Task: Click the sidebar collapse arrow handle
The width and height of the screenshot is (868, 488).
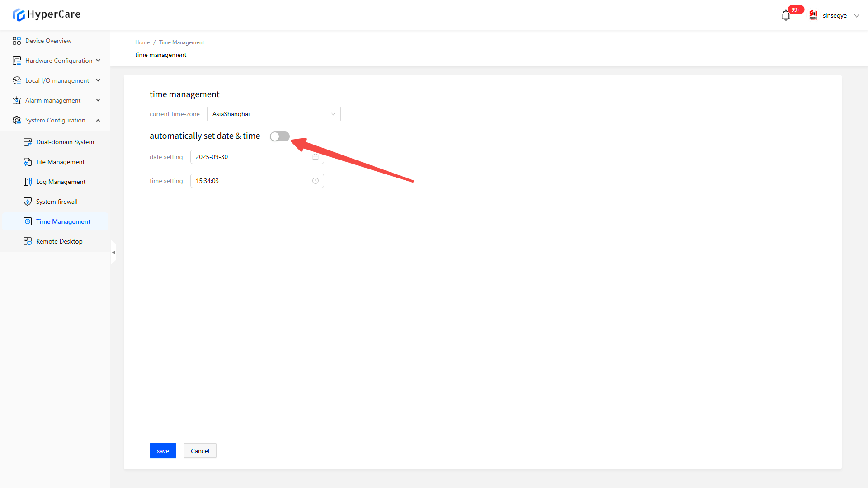Action: 113,253
